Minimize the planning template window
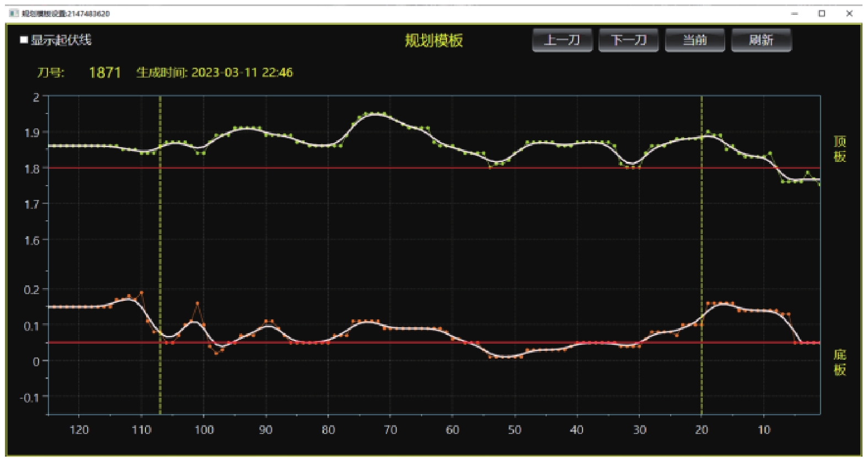The height and width of the screenshot is (461, 868). point(794,14)
